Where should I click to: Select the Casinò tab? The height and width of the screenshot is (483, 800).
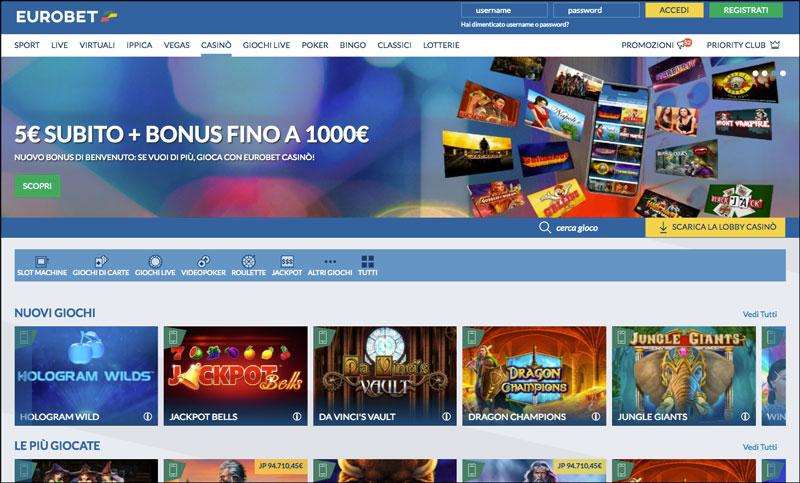216,45
